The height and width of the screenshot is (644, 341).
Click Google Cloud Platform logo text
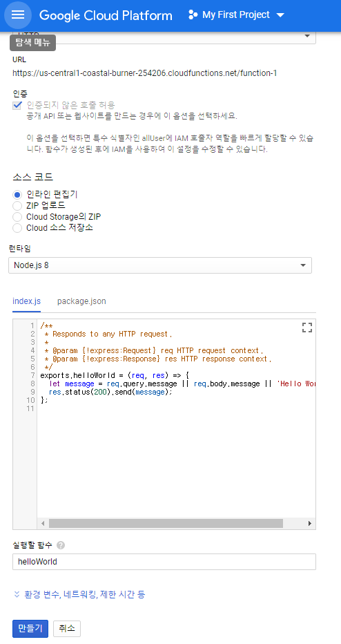pos(106,16)
